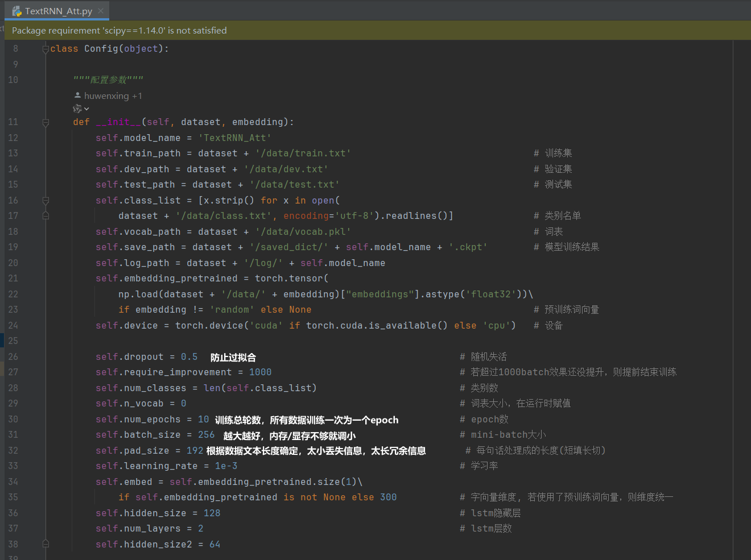Click the comment # 学习率
Viewport: 751px width, 560px height.
(x=478, y=466)
